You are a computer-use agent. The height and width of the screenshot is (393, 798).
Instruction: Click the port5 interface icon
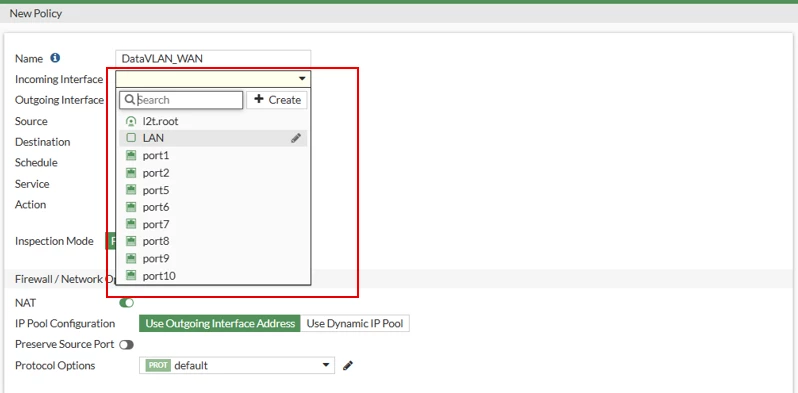coord(131,190)
